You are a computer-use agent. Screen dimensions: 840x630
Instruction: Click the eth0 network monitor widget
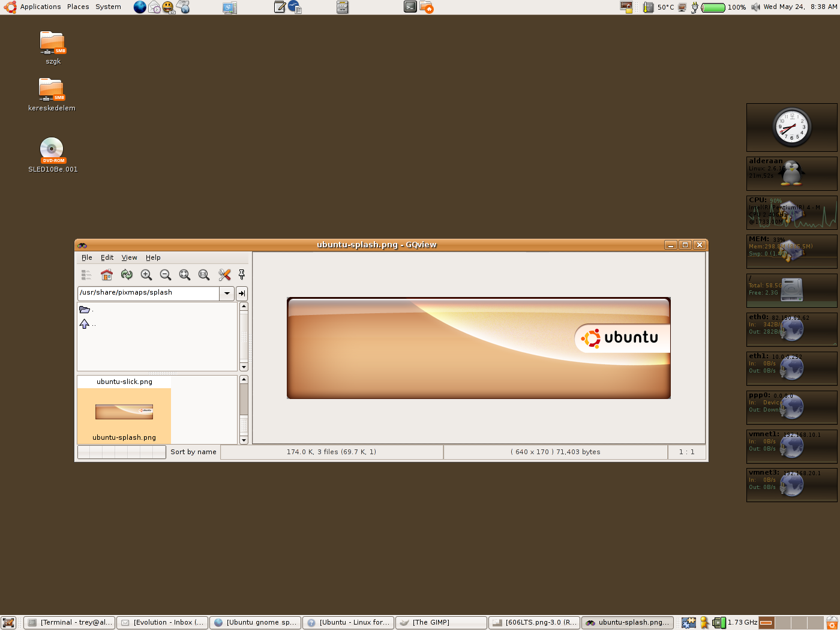pos(791,329)
